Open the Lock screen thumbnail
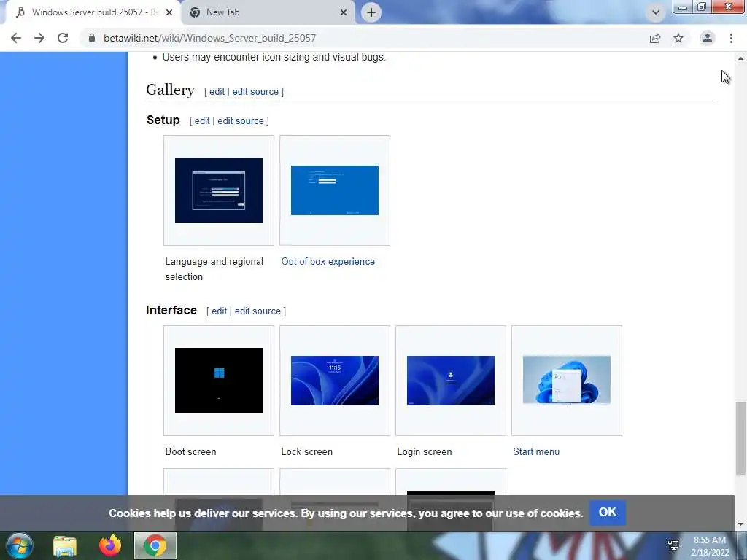The height and width of the screenshot is (560, 747). (335, 381)
